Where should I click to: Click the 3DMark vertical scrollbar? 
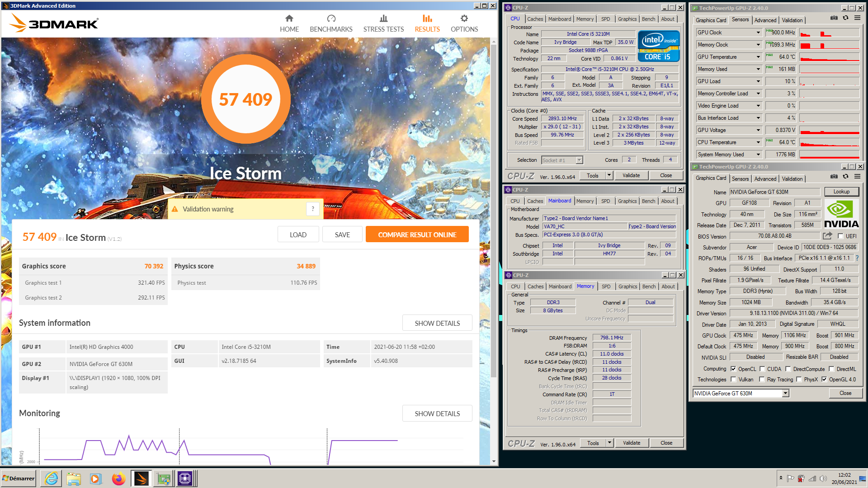(494, 210)
